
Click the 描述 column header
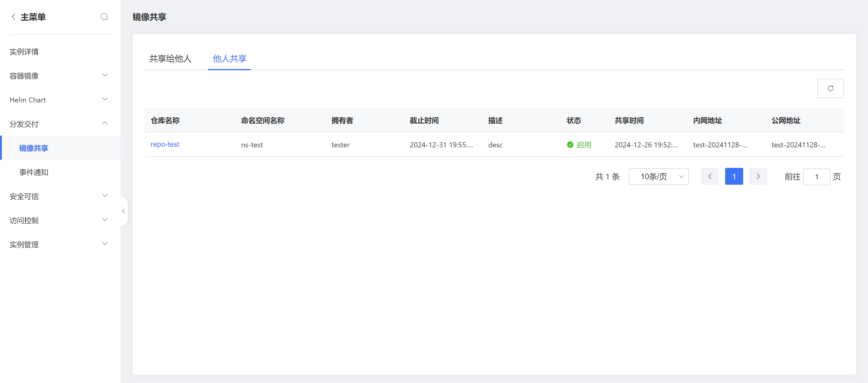click(495, 120)
